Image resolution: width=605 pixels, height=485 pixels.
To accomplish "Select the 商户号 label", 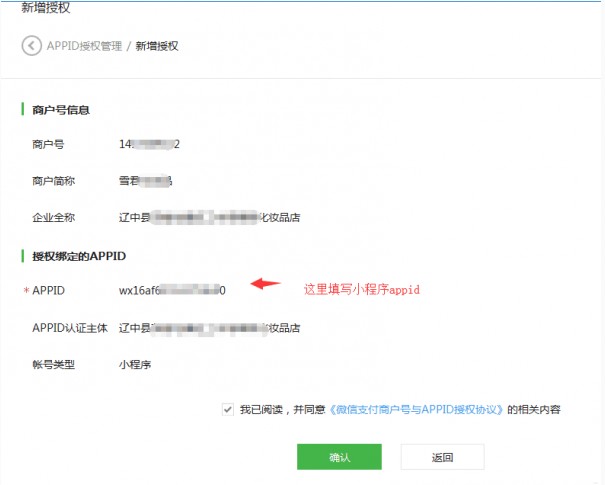I will point(48,145).
